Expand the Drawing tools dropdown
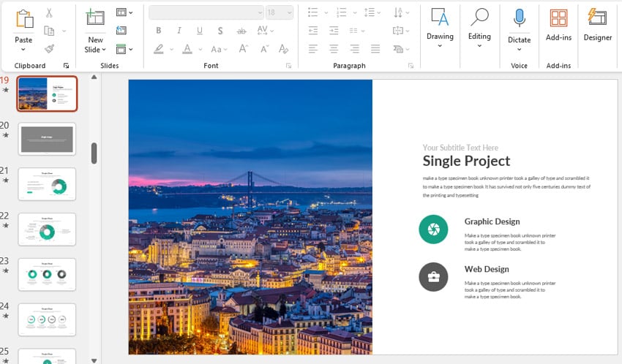This screenshot has width=622, height=364. 440,46
